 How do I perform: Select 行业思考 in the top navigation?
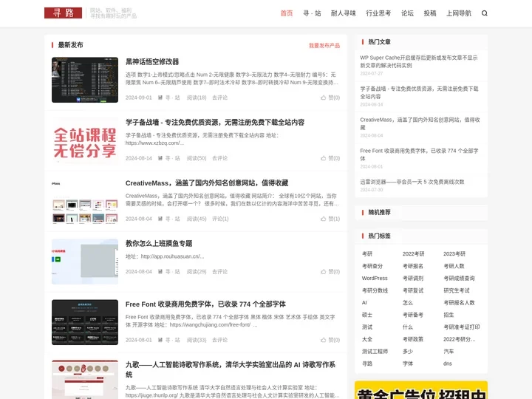(x=378, y=13)
